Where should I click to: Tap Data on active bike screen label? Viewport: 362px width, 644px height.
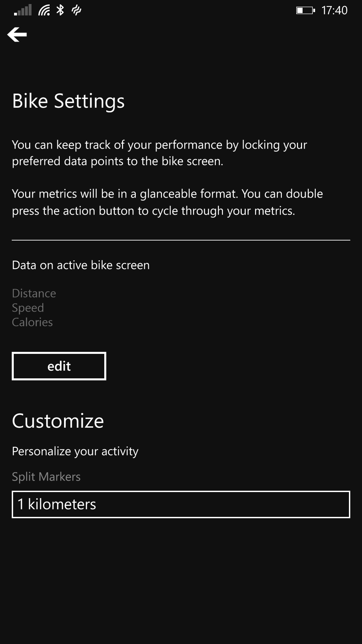point(81,265)
